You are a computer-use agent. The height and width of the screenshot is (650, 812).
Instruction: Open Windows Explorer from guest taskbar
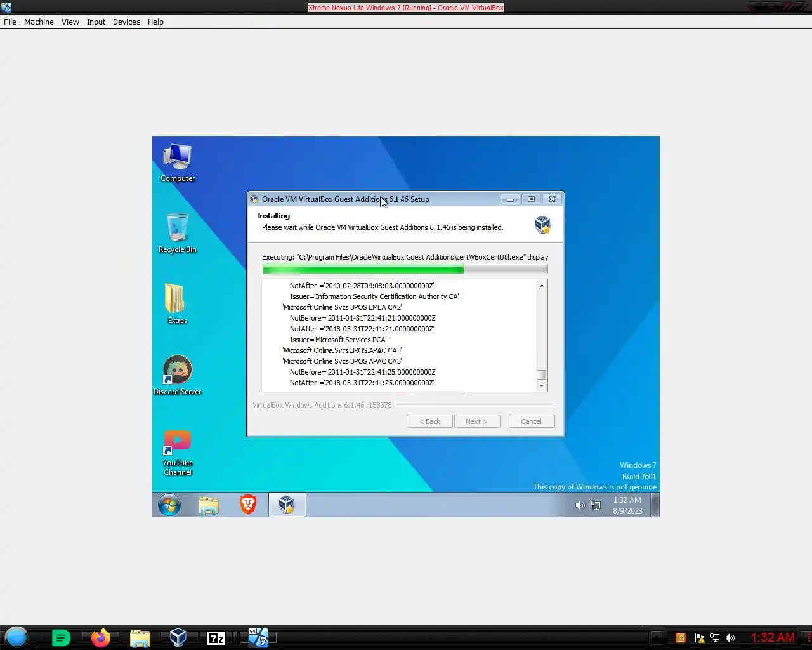pyautogui.click(x=209, y=505)
